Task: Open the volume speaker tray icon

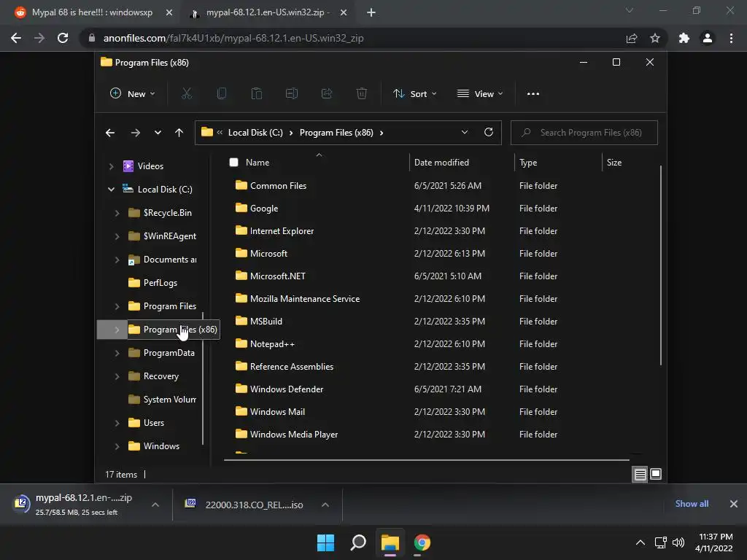Action: click(678, 542)
